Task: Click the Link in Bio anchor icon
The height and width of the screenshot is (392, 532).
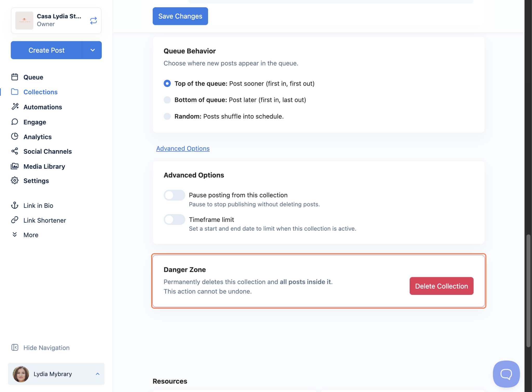Action: pyautogui.click(x=15, y=205)
